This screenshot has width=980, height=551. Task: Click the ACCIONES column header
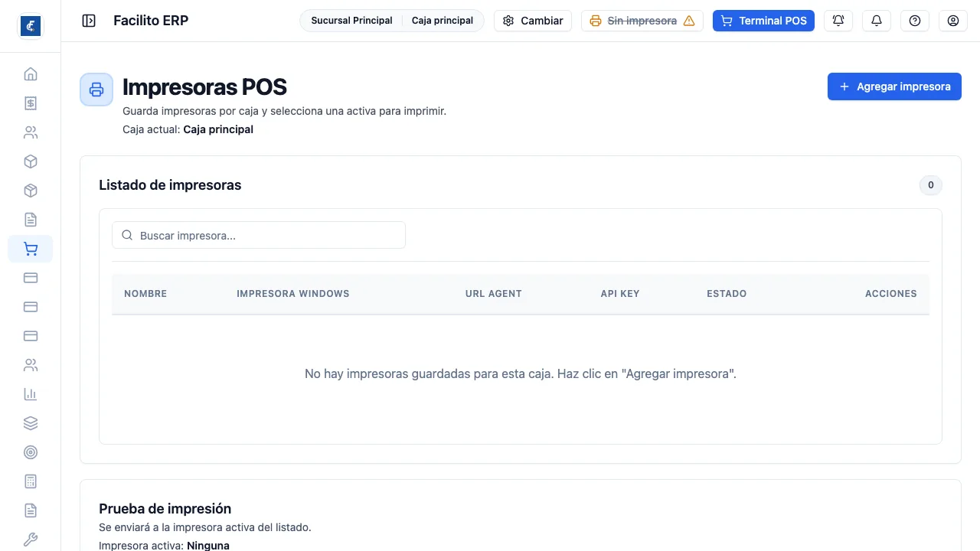pos(891,294)
